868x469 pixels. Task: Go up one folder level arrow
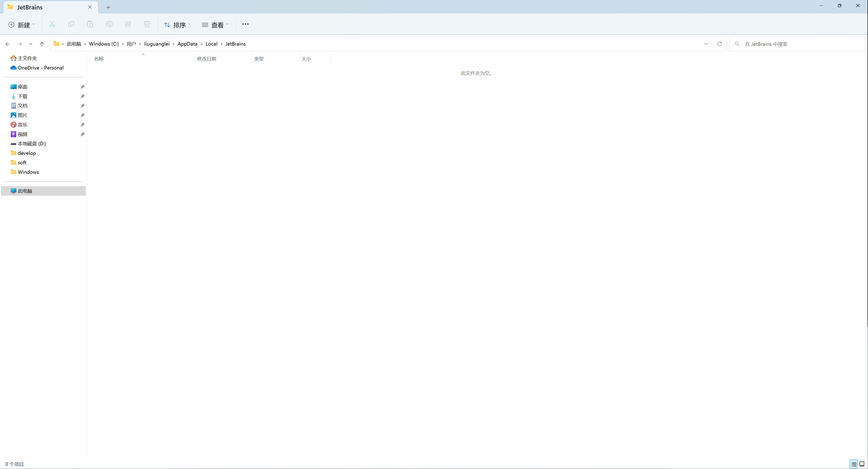pyautogui.click(x=42, y=44)
